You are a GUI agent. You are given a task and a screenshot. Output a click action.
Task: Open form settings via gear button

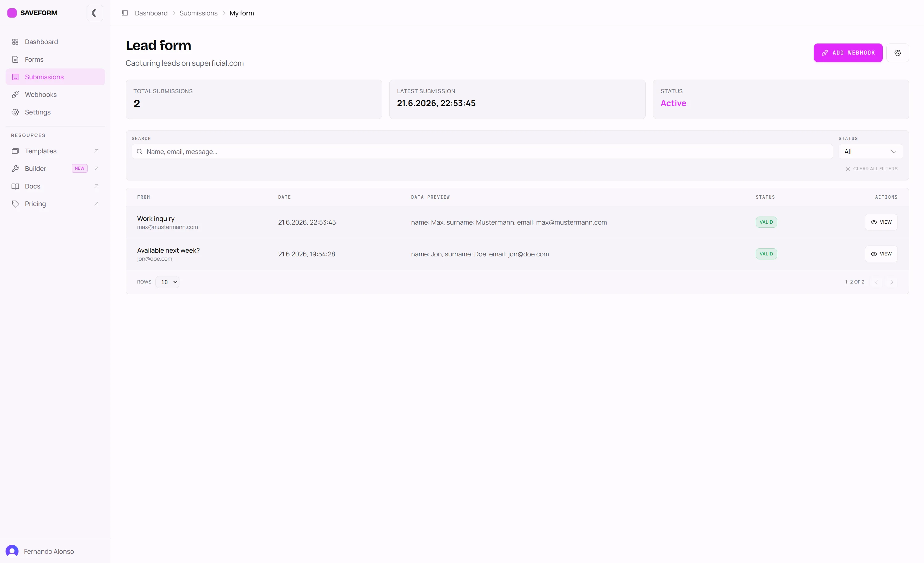[x=897, y=53]
